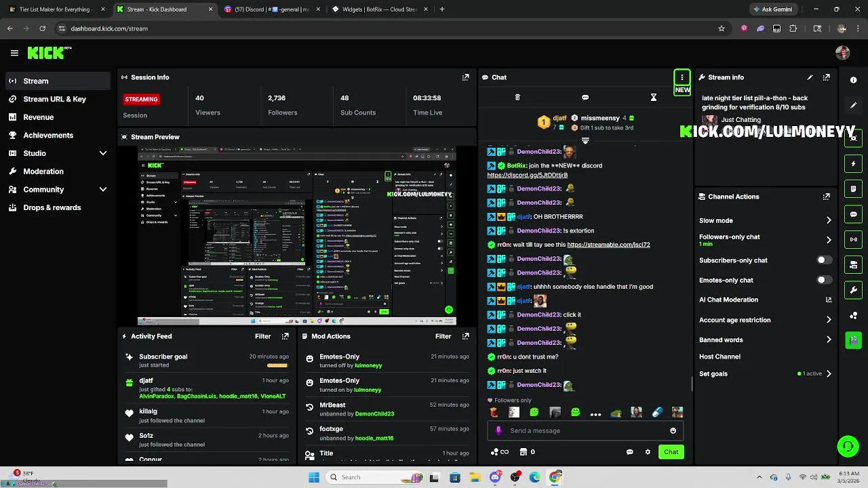The height and width of the screenshot is (488, 868).
Task: Click Host Channel
Action: coord(719,357)
